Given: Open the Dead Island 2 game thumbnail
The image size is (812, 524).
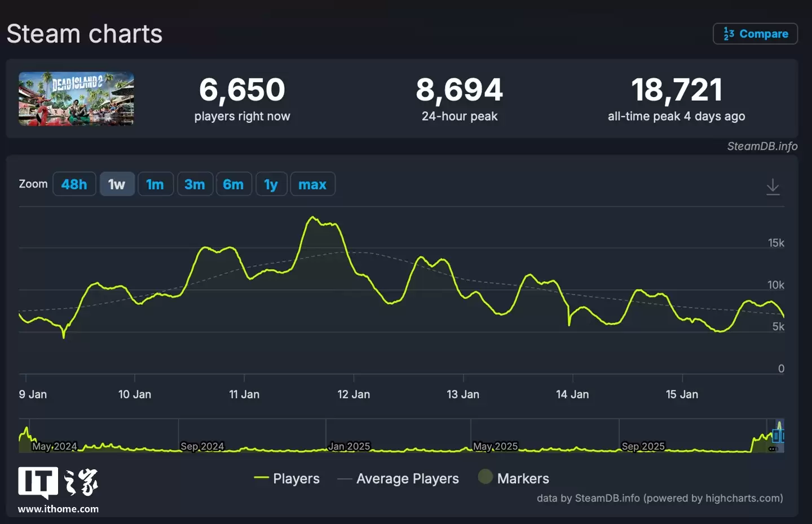Looking at the screenshot, I should [76, 99].
